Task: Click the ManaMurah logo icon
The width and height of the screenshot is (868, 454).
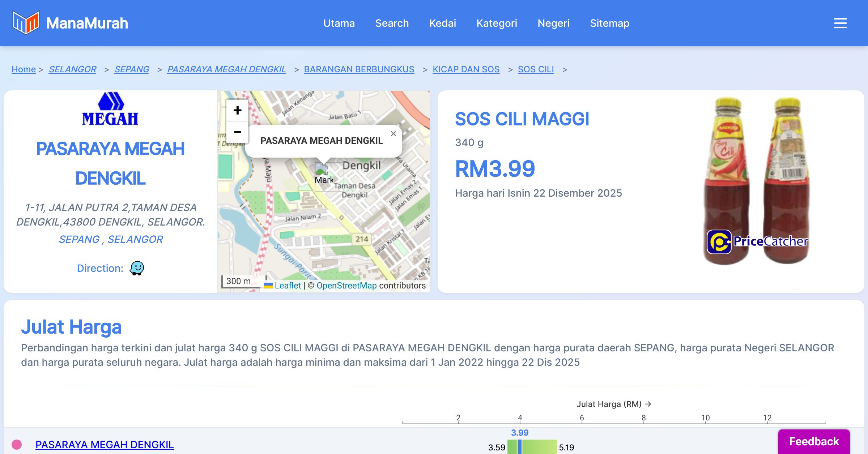Action: point(26,23)
